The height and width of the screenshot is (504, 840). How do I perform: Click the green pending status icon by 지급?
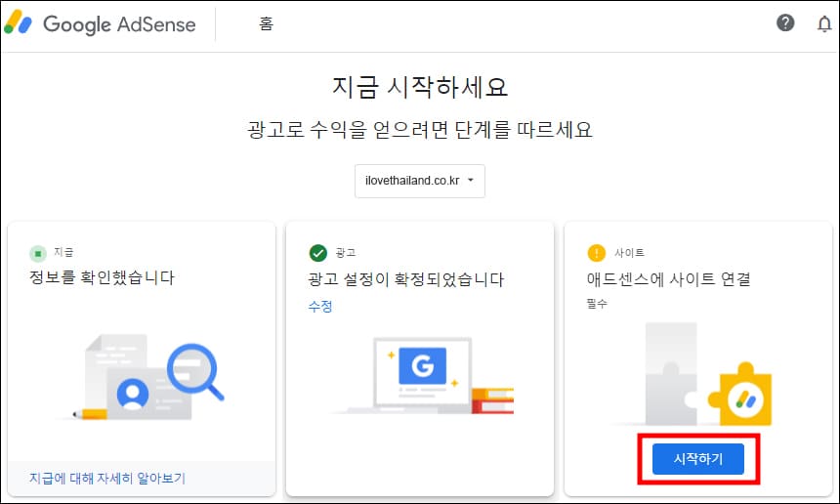38,253
